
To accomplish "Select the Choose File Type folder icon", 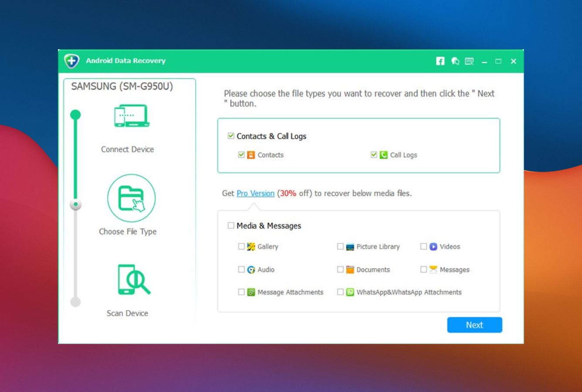I will pos(132,198).
